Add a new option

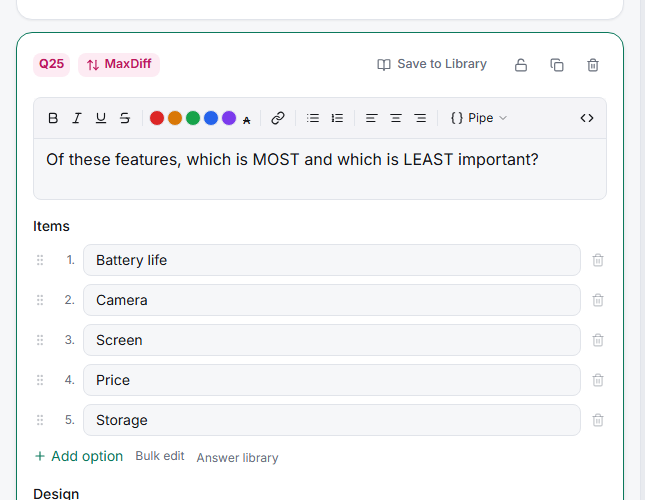pyautogui.click(x=79, y=456)
